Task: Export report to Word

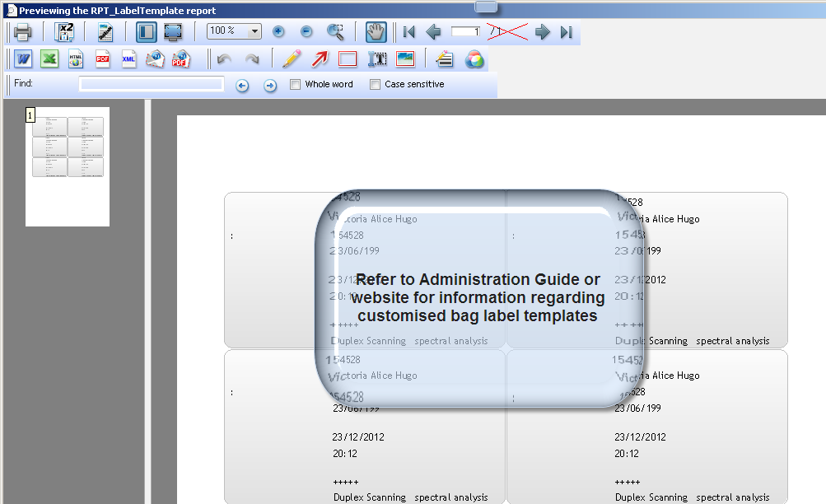Action: click(x=23, y=59)
